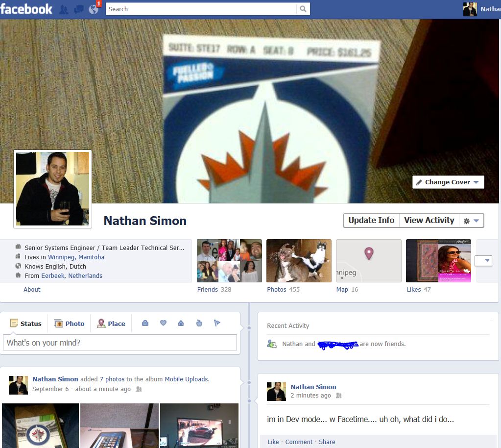Click the search magnifier button
The height and width of the screenshot is (448, 501).
point(303,9)
